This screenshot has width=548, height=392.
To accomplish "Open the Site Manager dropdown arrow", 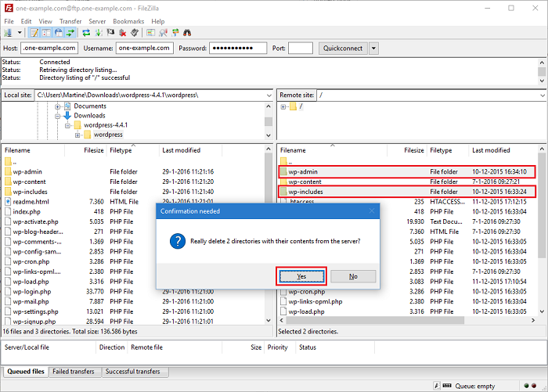I will pos(20,33).
